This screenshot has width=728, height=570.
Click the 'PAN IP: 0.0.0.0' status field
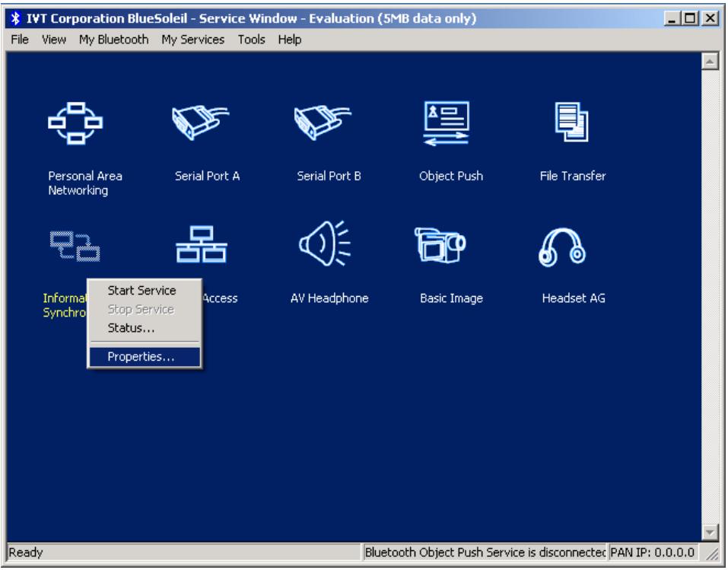point(652,552)
